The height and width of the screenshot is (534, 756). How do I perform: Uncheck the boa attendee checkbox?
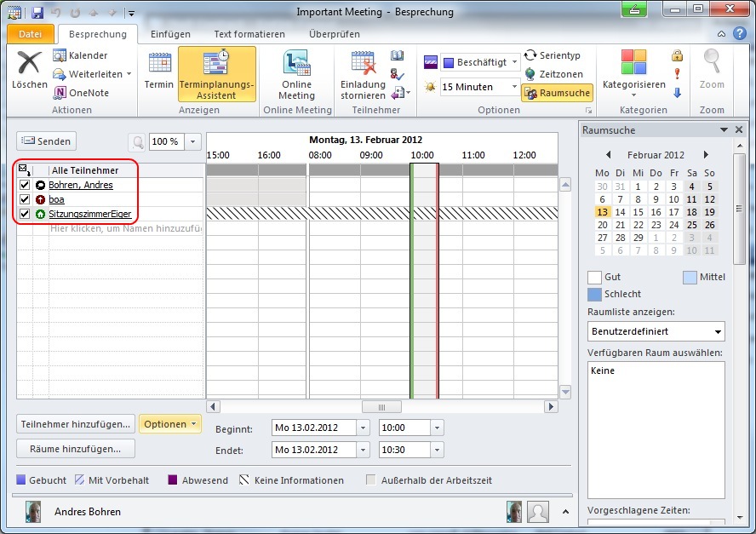pyautogui.click(x=25, y=199)
